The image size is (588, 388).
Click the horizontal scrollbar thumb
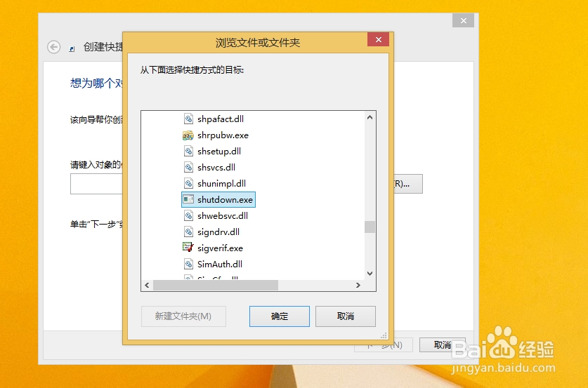(x=216, y=286)
